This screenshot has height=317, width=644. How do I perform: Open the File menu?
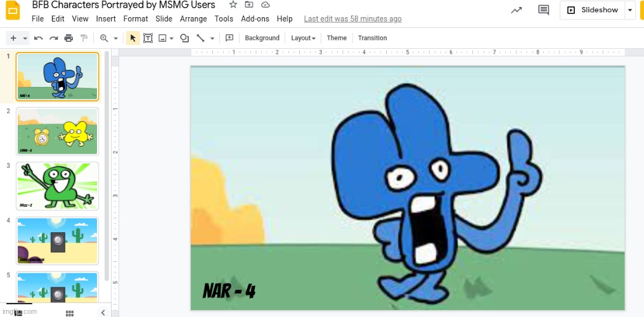click(x=37, y=19)
